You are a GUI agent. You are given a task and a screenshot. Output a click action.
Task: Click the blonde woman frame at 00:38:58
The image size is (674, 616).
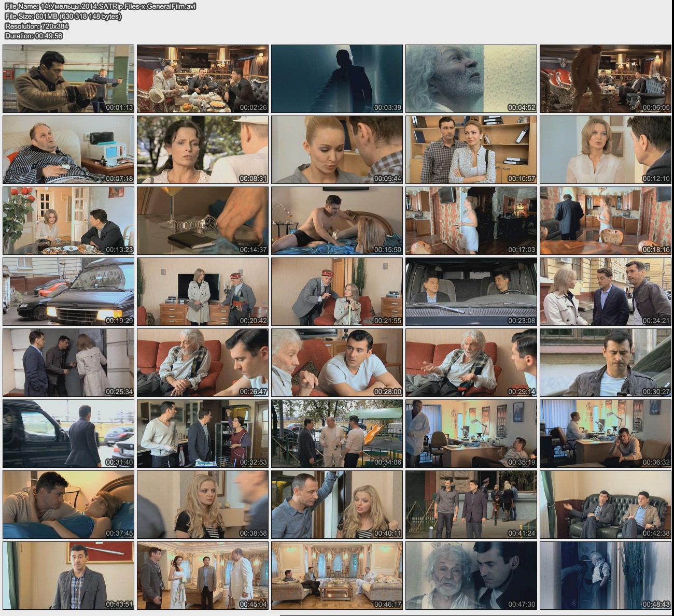(x=203, y=505)
